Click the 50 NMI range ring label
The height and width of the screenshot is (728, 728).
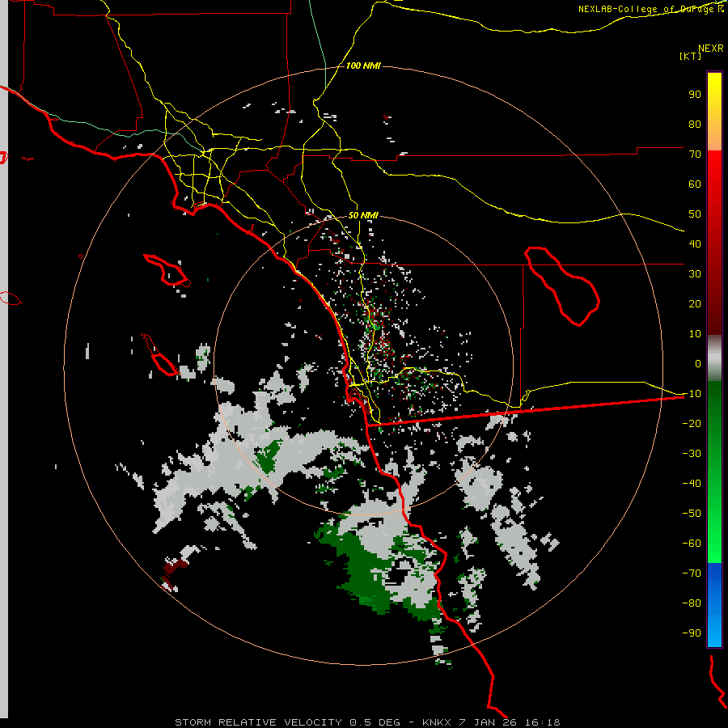coord(363,215)
